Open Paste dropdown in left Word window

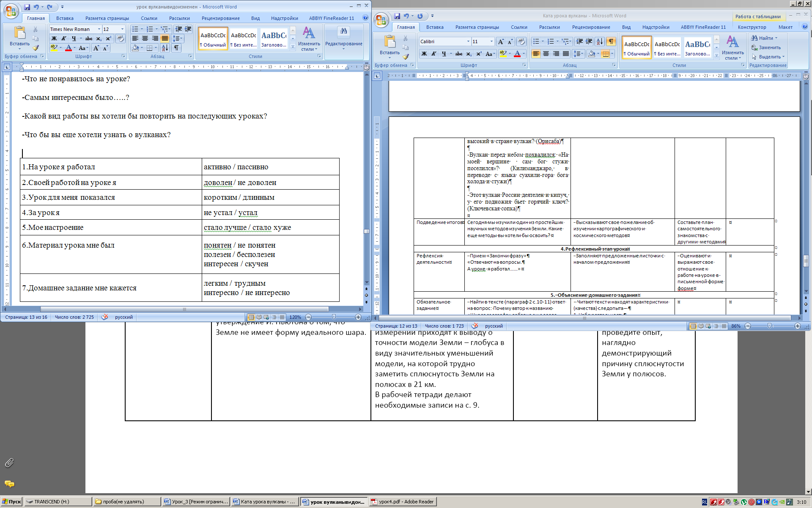19,46
